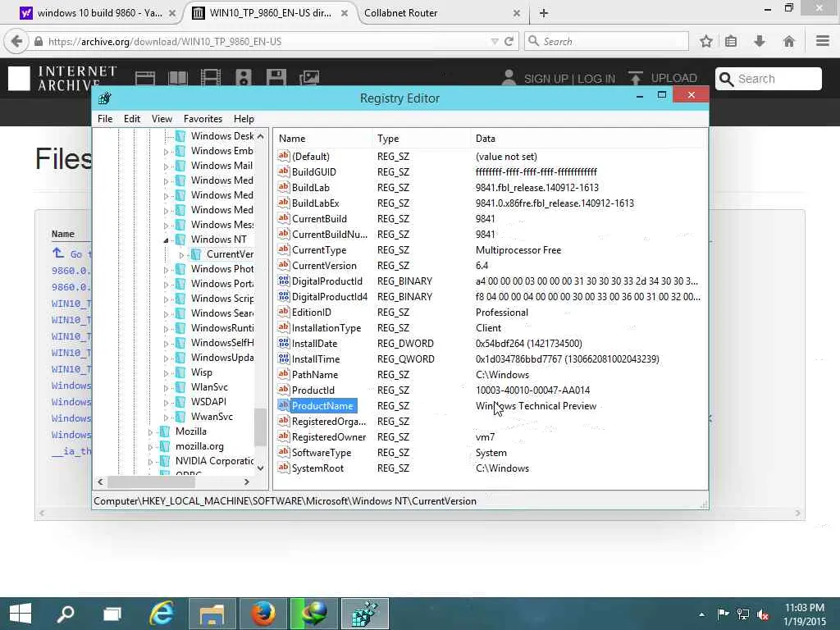This screenshot has height=630, width=840.
Task: Open File Explorer from taskbar
Action: coord(212,614)
